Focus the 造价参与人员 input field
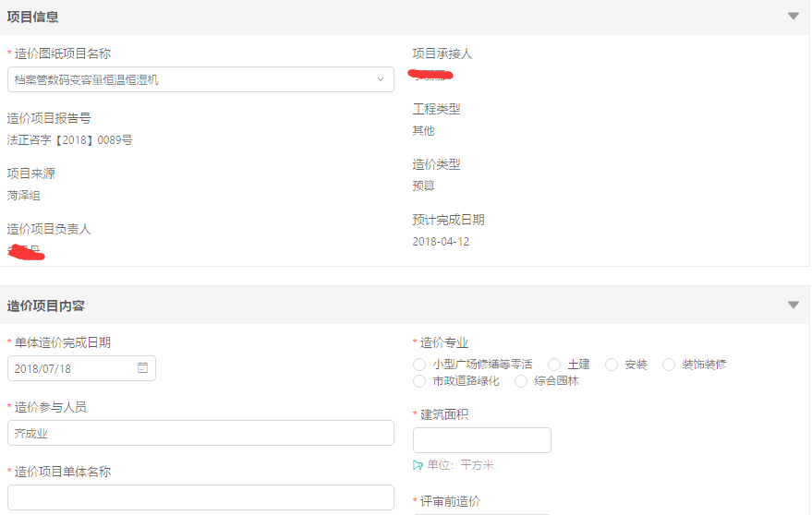The width and height of the screenshot is (812, 515). click(200, 433)
